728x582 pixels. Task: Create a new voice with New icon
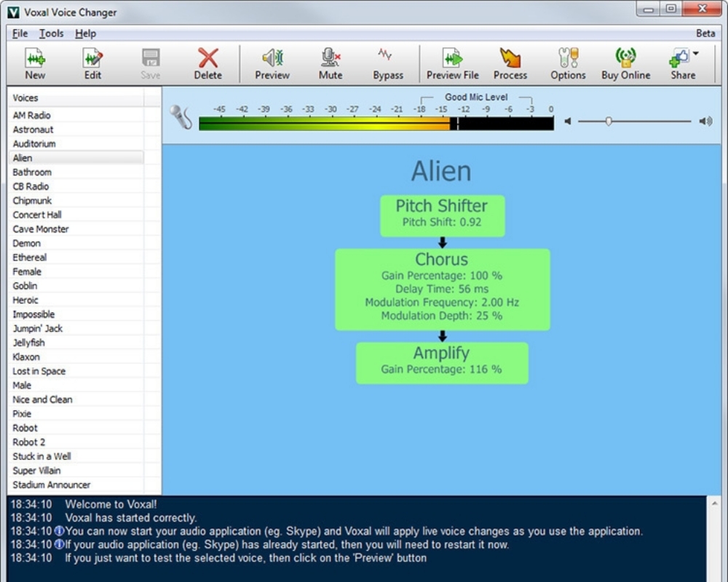coord(35,64)
